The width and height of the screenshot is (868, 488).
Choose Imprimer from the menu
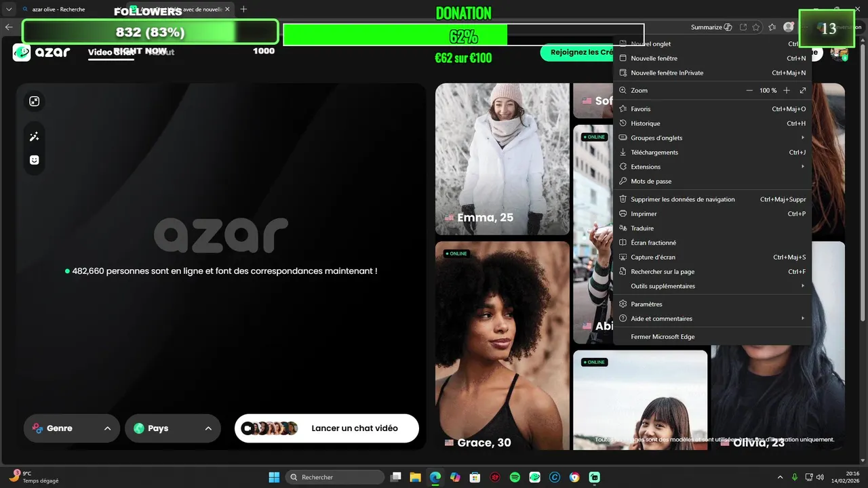coord(712,213)
